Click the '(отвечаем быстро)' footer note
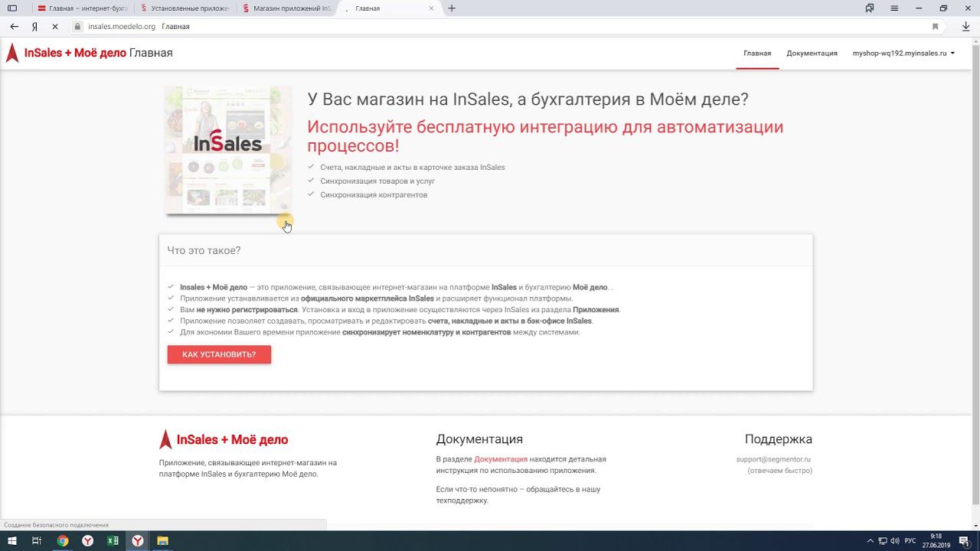 [x=779, y=471]
